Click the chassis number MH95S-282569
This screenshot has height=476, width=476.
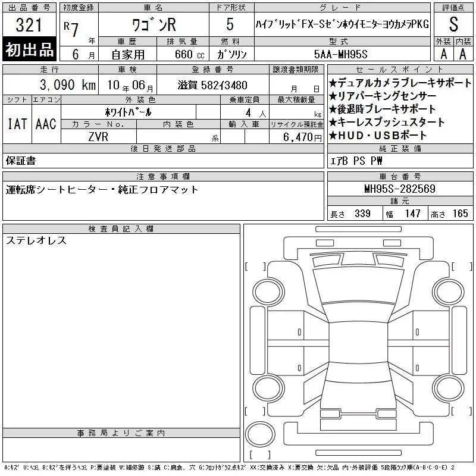pos(399,189)
